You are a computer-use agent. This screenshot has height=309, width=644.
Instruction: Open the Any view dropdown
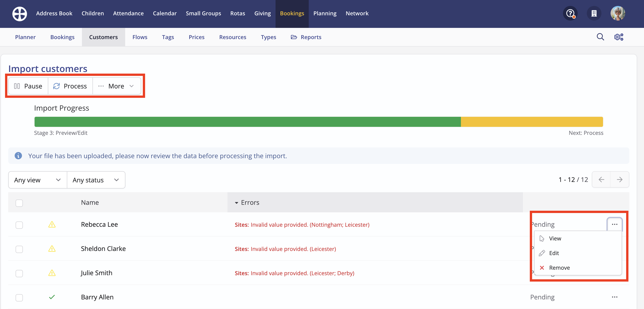point(38,180)
